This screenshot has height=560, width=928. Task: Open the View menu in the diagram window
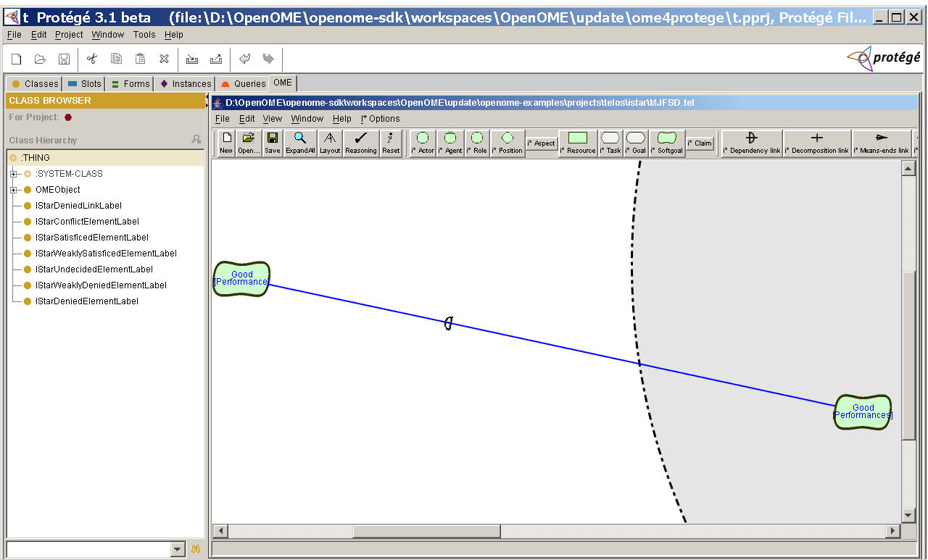coord(273,118)
